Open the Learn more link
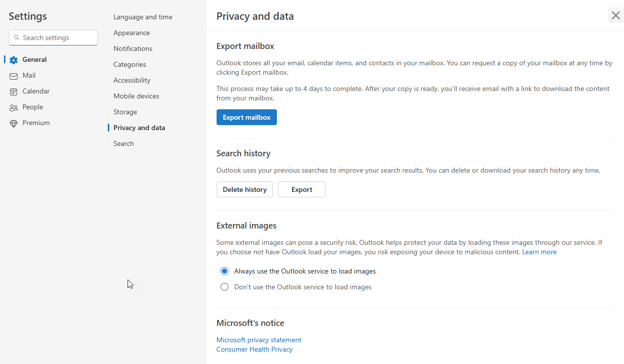The image size is (624, 364). coord(539,252)
